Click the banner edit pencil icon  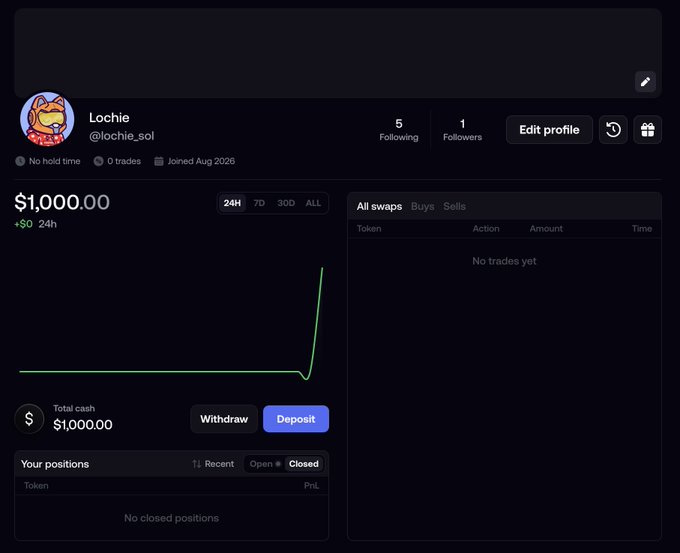click(x=645, y=82)
